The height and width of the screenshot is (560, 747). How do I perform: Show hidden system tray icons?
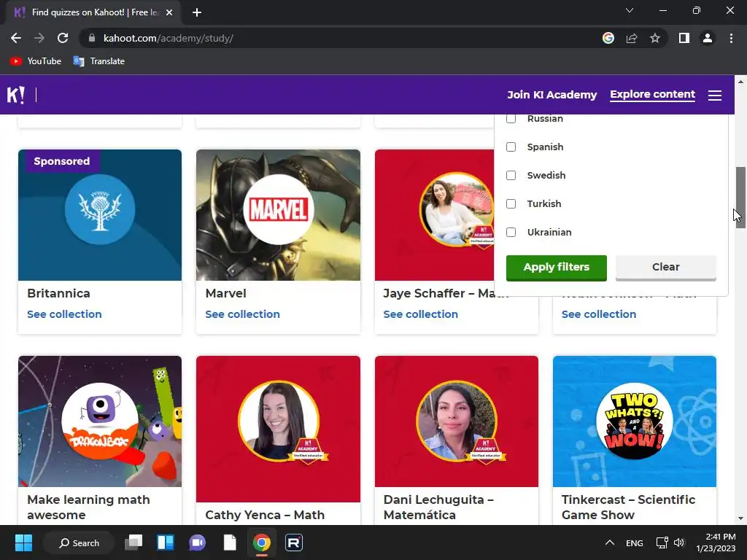tap(609, 542)
